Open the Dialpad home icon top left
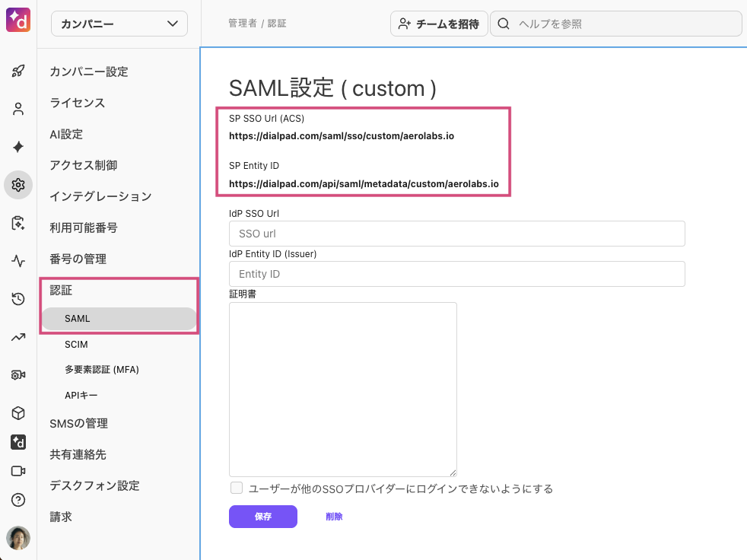The width and height of the screenshot is (747, 560). point(18,19)
